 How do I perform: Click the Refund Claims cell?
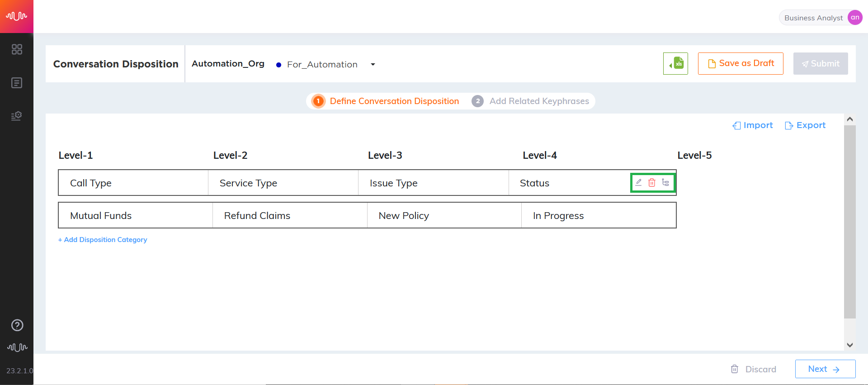[290, 215]
